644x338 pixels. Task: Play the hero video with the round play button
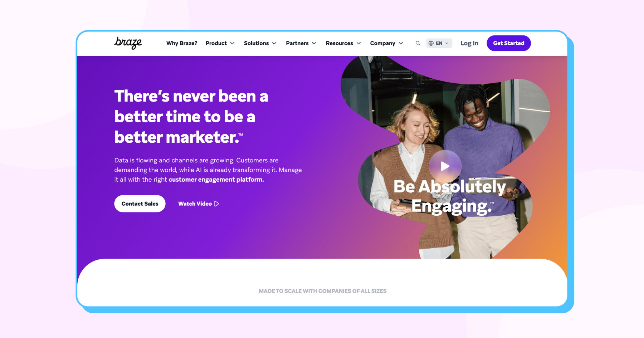[x=445, y=166]
